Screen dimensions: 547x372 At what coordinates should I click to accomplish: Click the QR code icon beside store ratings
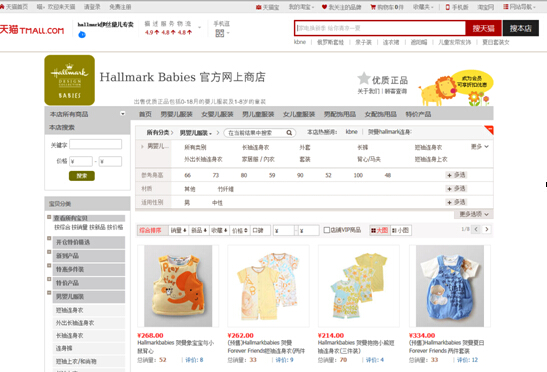[x=219, y=33]
